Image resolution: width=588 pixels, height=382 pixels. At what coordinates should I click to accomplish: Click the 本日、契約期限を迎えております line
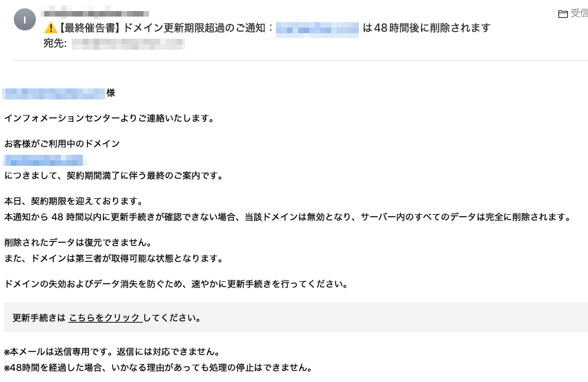tap(73, 201)
